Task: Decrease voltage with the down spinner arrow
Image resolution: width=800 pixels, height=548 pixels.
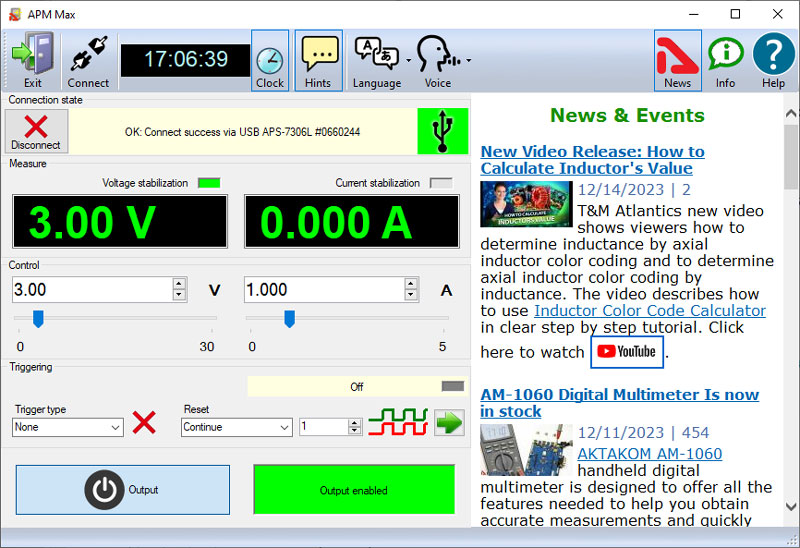Action: (179, 295)
